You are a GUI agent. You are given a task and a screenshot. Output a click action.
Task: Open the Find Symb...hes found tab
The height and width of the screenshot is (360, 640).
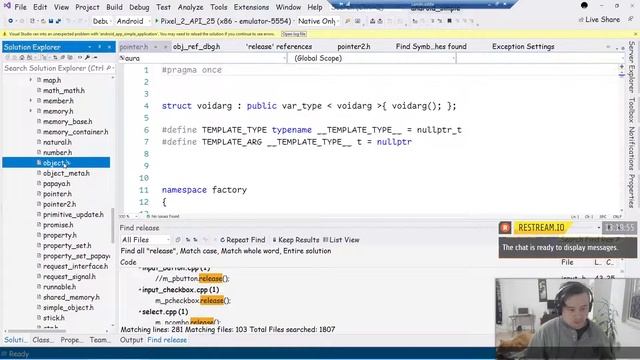point(431,47)
